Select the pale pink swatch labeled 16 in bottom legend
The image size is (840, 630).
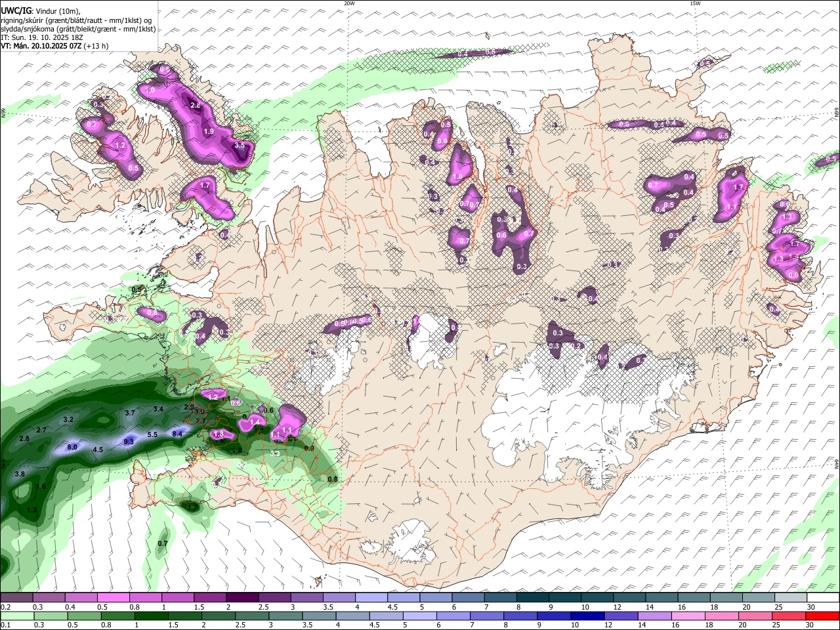688,616
